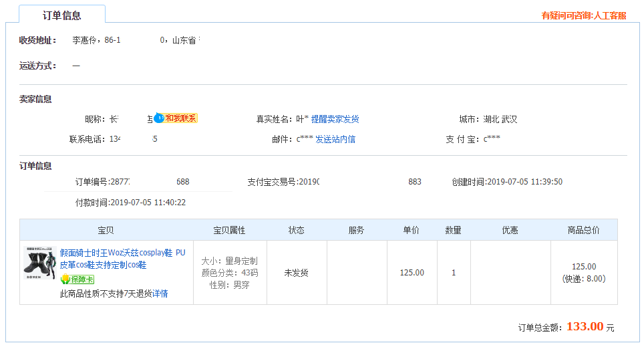Image resolution: width=644 pixels, height=345 pixels.
Task: Click the blue Wangwang chat bubble icon
Action: 158,118
